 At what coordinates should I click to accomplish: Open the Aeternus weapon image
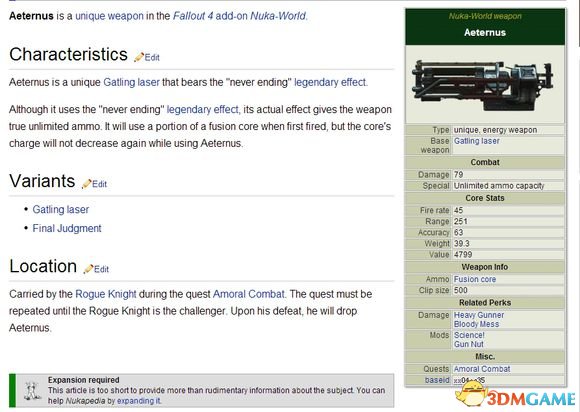485,85
